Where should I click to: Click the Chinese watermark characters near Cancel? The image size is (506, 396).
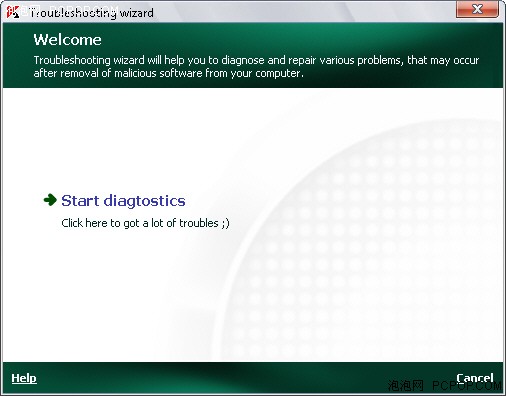[x=406, y=386]
